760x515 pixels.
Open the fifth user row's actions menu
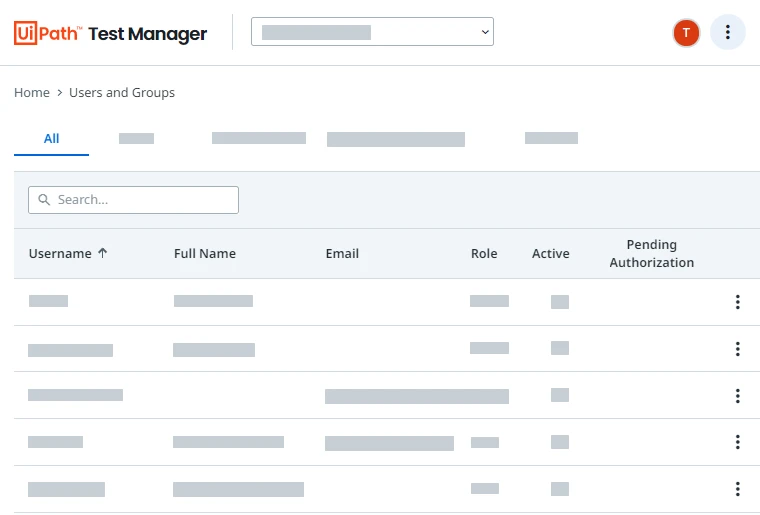click(x=737, y=489)
